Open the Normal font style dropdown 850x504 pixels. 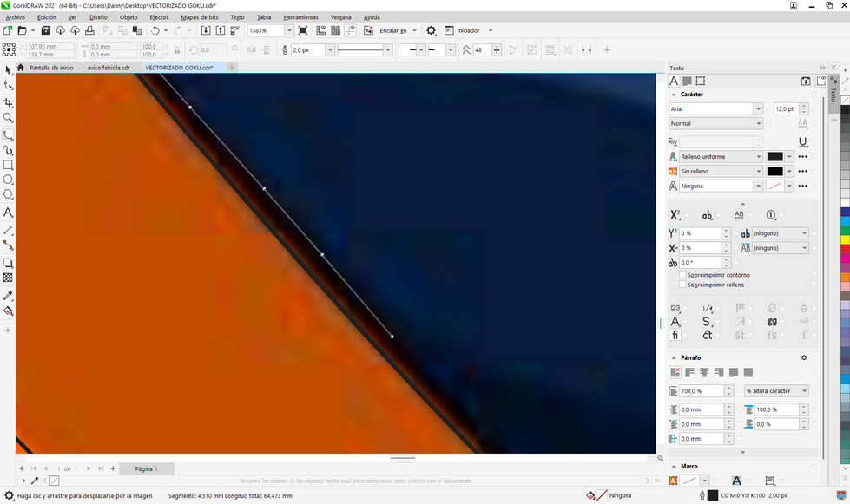coord(758,123)
